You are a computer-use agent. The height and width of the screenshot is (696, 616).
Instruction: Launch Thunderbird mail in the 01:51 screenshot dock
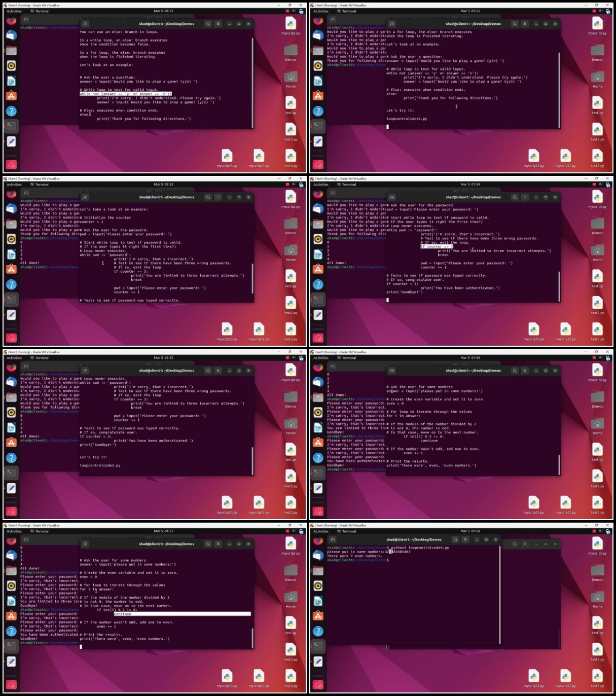click(x=11, y=35)
